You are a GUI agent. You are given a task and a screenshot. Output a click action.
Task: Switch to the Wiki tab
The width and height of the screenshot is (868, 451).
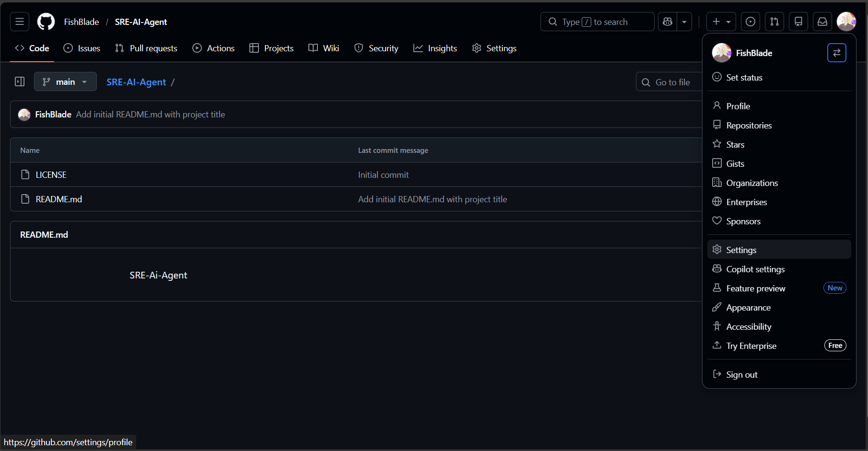[x=324, y=48]
